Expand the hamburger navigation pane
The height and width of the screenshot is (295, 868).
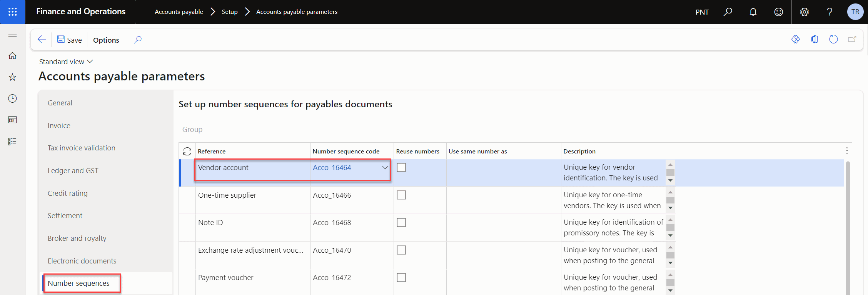click(x=12, y=35)
